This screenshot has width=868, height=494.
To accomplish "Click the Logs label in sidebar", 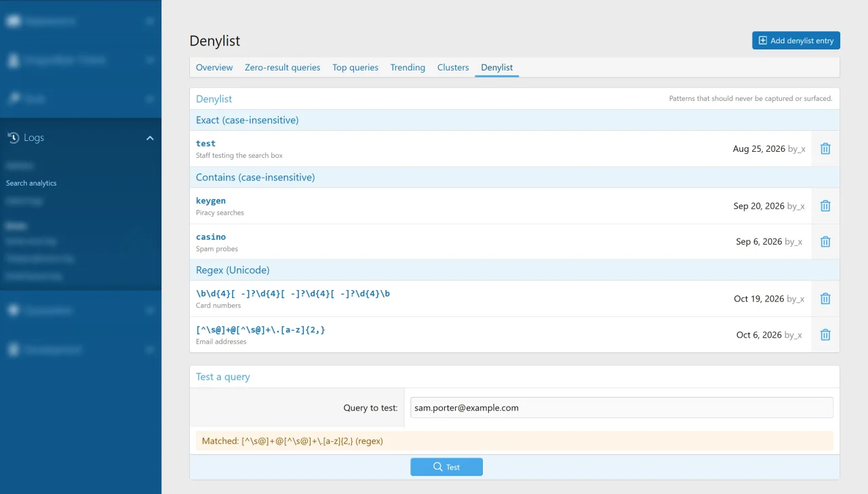I will pos(34,138).
